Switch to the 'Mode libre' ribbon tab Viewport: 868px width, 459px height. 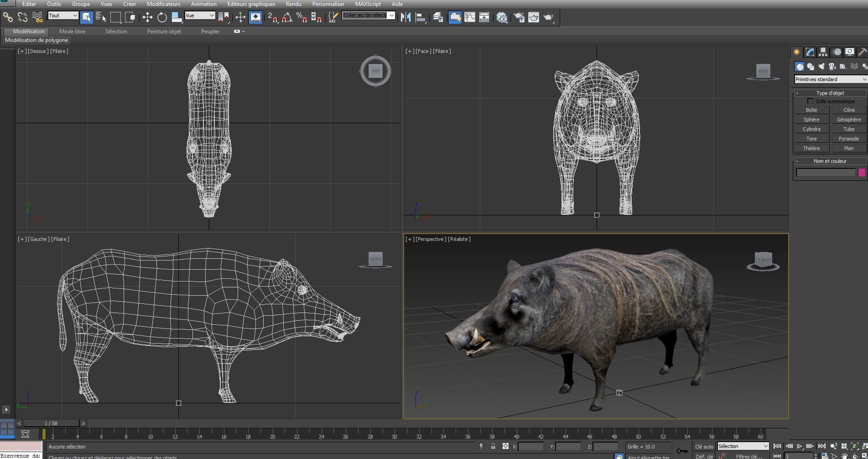tap(72, 31)
